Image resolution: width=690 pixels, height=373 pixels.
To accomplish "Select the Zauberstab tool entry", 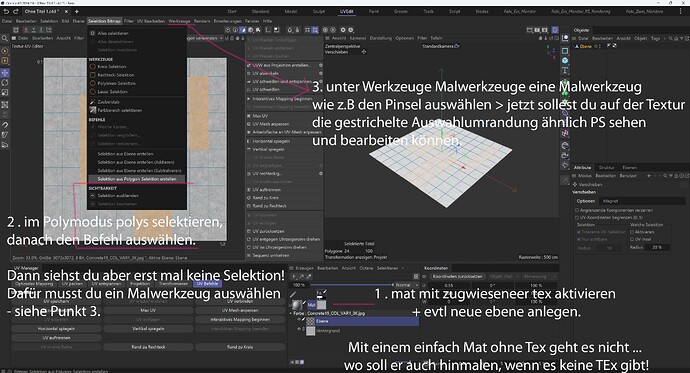I will [108, 102].
